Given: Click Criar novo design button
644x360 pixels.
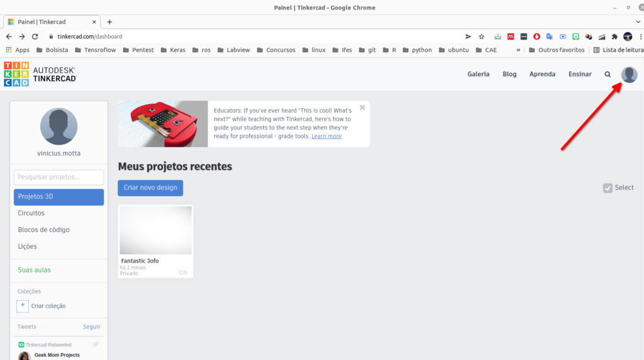Looking at the screenshot, I should pyautogui.click(x=150, y=188).
